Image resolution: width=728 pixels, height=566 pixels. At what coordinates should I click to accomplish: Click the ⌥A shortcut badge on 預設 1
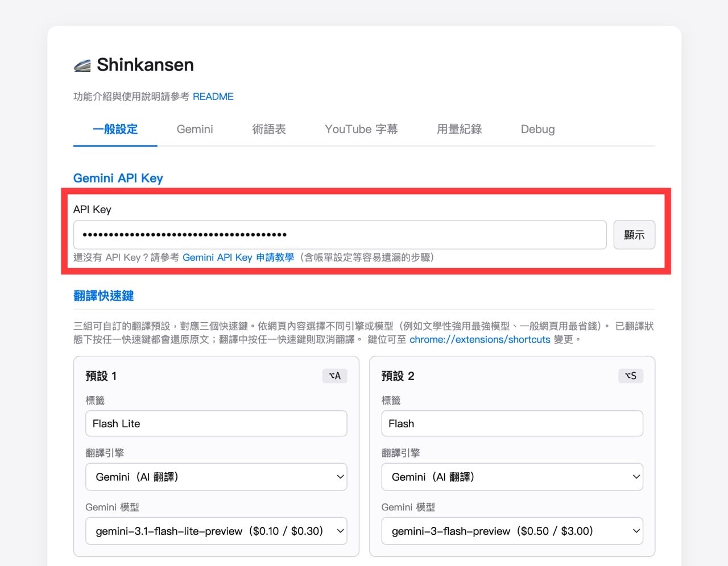[x=335, y=376]
